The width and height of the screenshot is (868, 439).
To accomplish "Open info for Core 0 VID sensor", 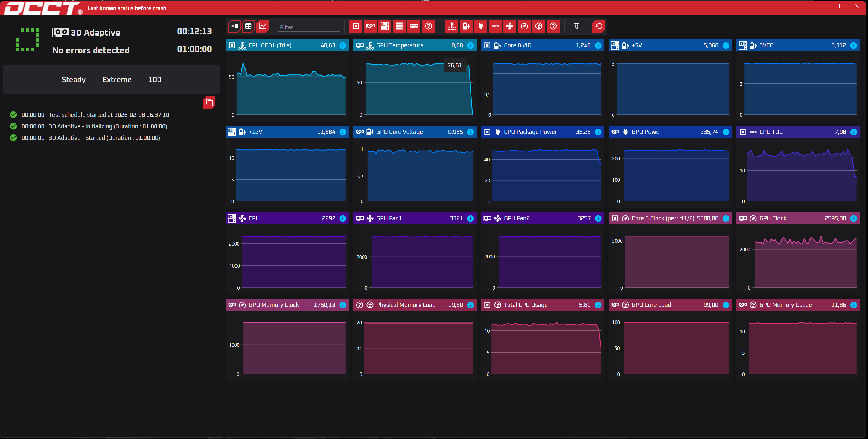I will click(598, 45).
